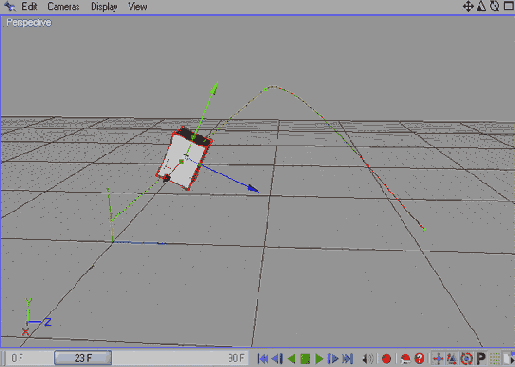Screen dimensions: 515x367
Task: Go to end of animation
Action: point(347,359)
